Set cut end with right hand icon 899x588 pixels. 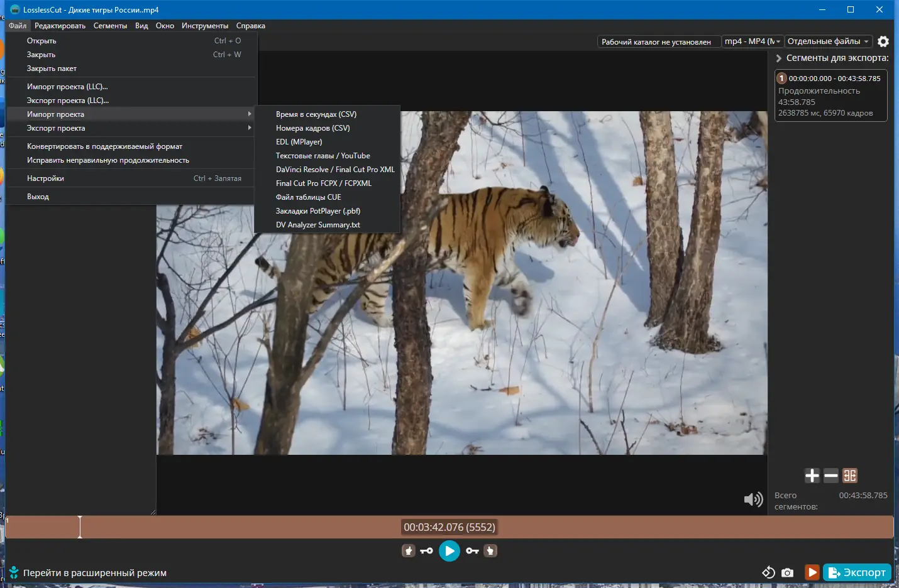pyautogui.click(x=490, y=551)
